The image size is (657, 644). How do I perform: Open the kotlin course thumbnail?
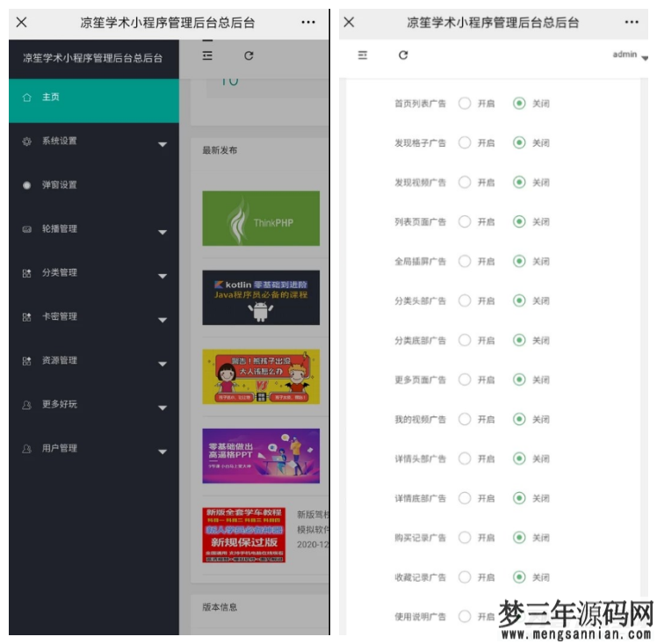click(x=261, y=298)
